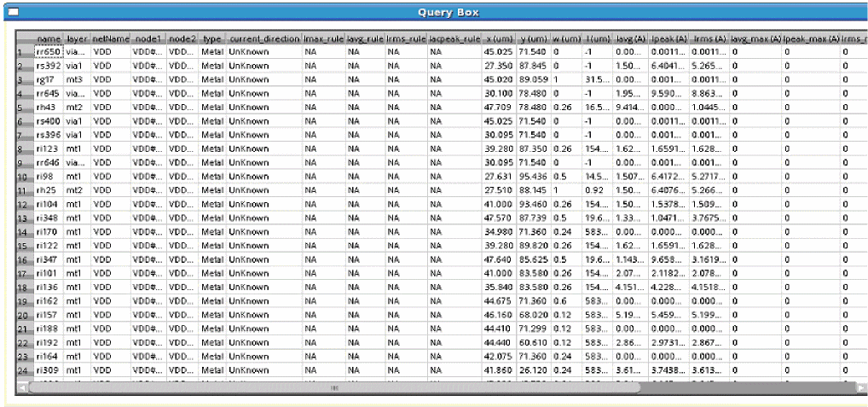This screenshot has height=407, width=868.
Task: Select row header number 5
Action: tap(25, 107)
